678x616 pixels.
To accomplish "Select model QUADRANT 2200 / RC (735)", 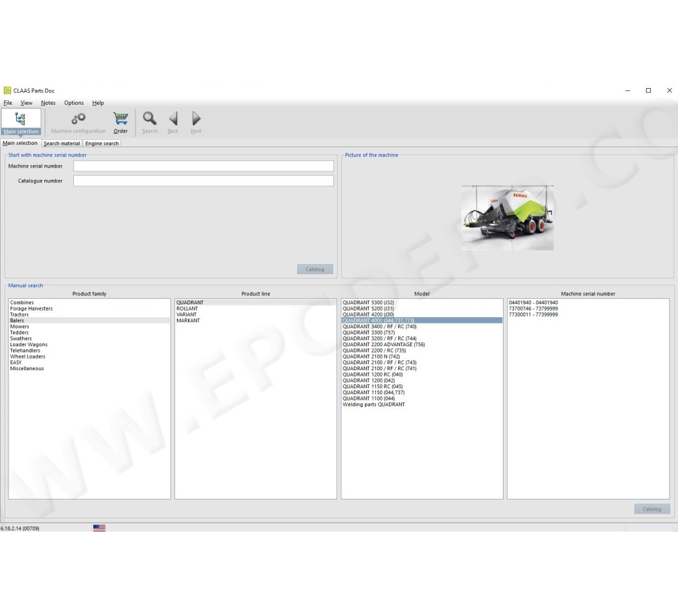I will tap(422, 351).
